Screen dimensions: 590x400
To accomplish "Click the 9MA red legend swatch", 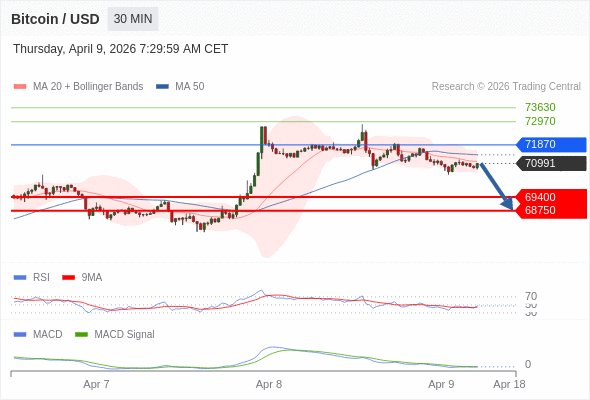I will pos(68,278).
